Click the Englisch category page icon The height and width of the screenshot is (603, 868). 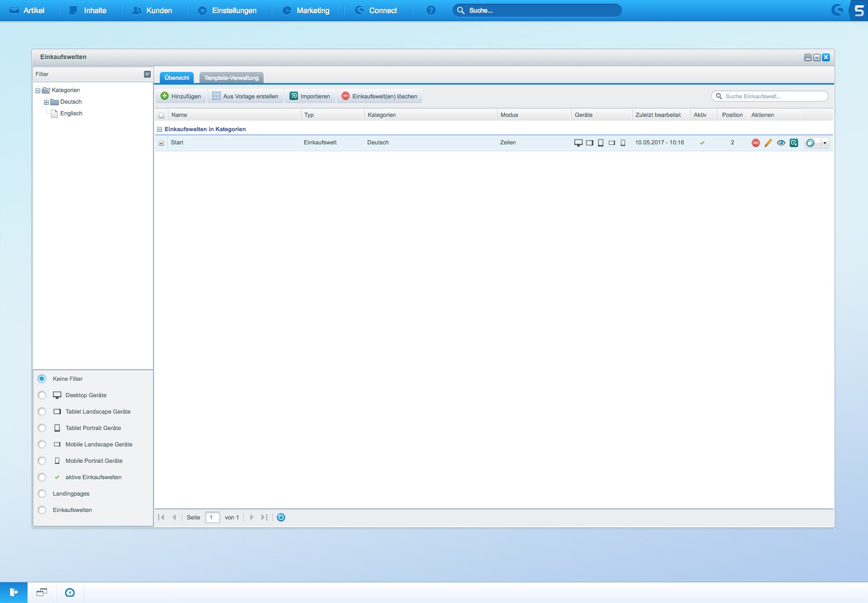coord(55,113)
